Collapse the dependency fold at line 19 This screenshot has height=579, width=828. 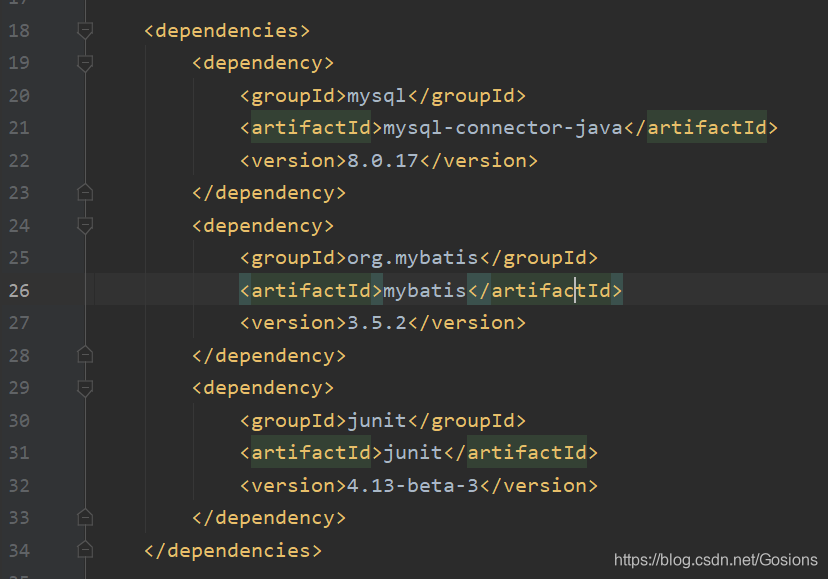tap(85, 63)
